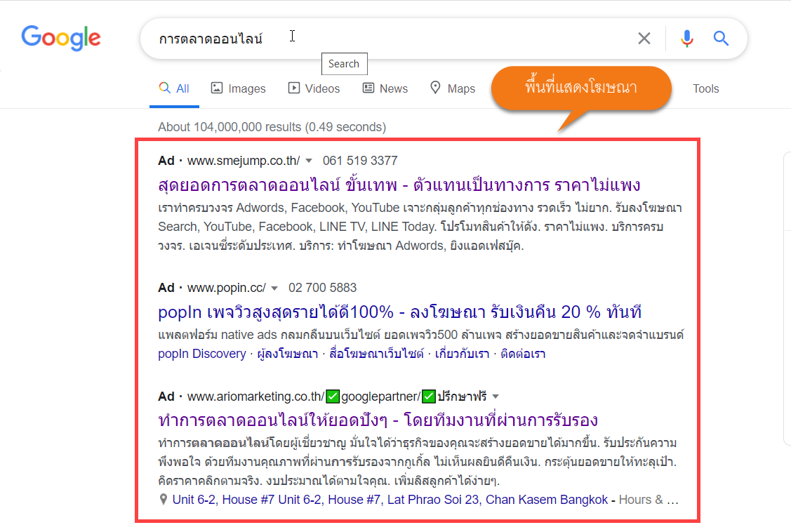The image size is (791, 532).
Task: Open ad titled ทำการตลาดออนไลน์ให้ยอดปังๆ
Action: (378, 420)
